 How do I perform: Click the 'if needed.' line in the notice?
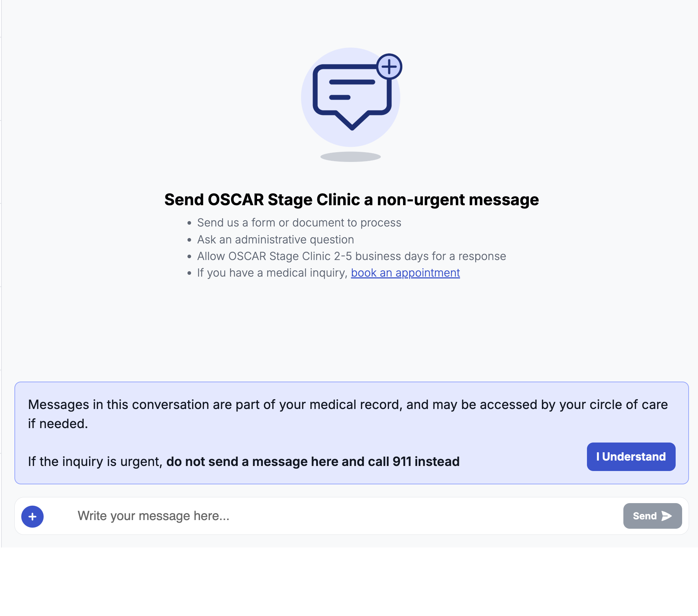coord(58,424)
